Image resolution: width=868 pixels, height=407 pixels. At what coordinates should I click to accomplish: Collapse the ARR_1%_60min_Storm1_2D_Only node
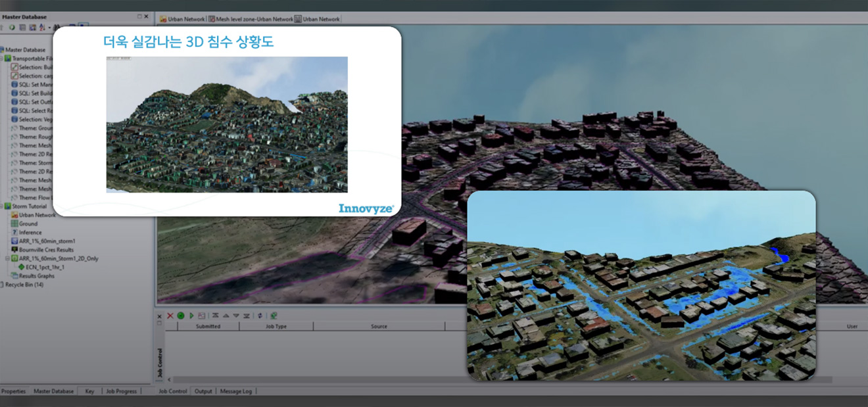click(8, 258)
